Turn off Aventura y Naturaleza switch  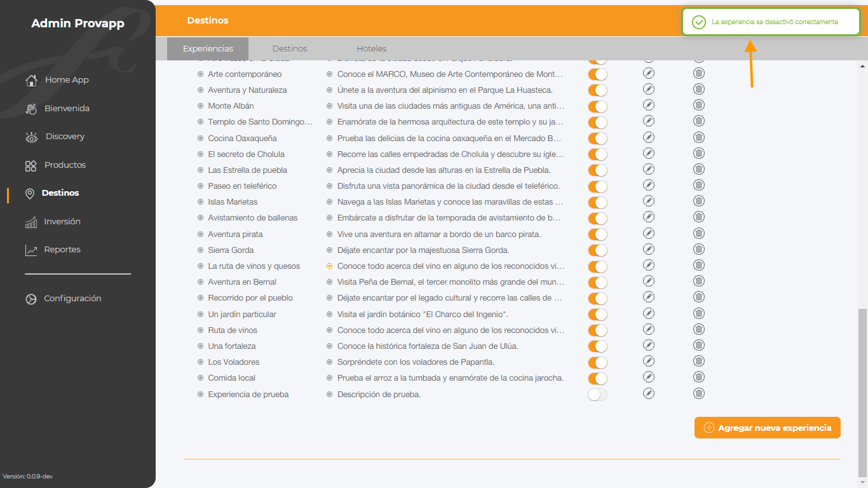597,90
